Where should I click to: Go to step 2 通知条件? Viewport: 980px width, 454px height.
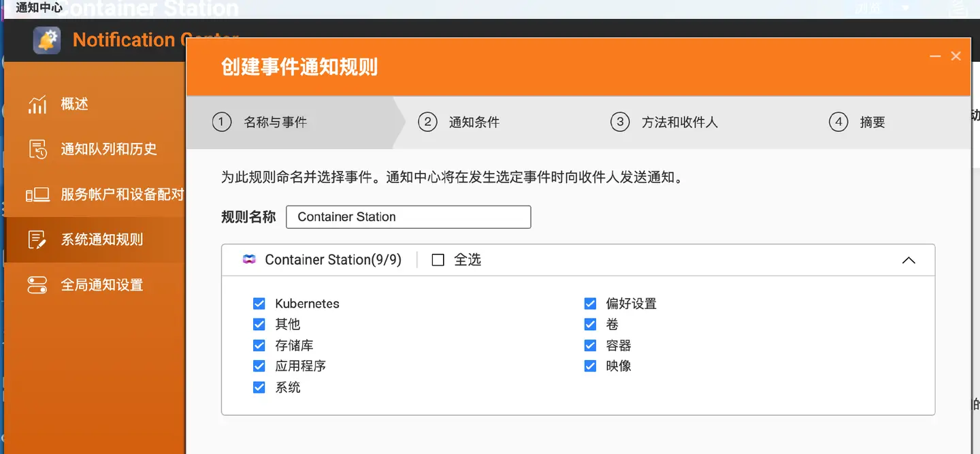point(459,123)
